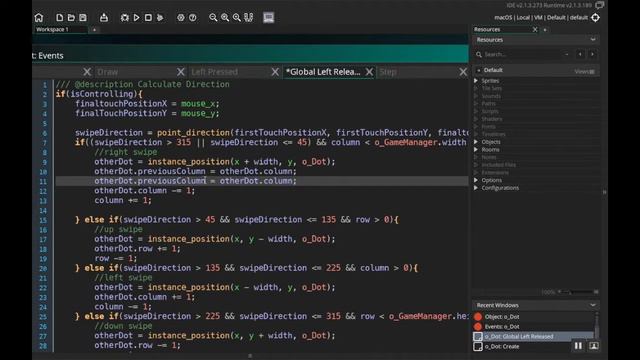This screenshot has height=360, width=640.
Task: Click the pause icon in Recent Windows
Action: click(578, 346)
